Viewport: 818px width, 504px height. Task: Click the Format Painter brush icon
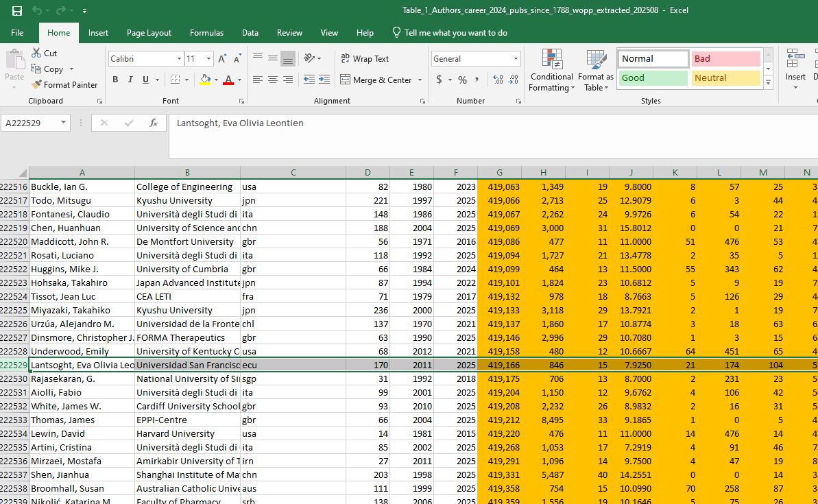click(x=37, y=85)
